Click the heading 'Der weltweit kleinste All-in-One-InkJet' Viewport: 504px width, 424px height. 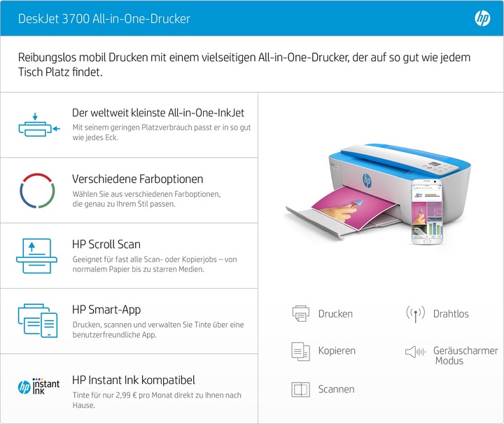click(158, 113)
